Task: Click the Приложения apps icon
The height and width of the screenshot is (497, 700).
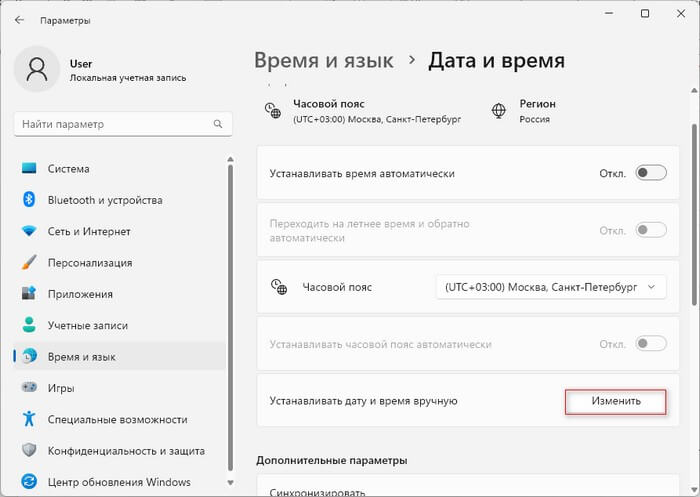Action: pos(29,294)
